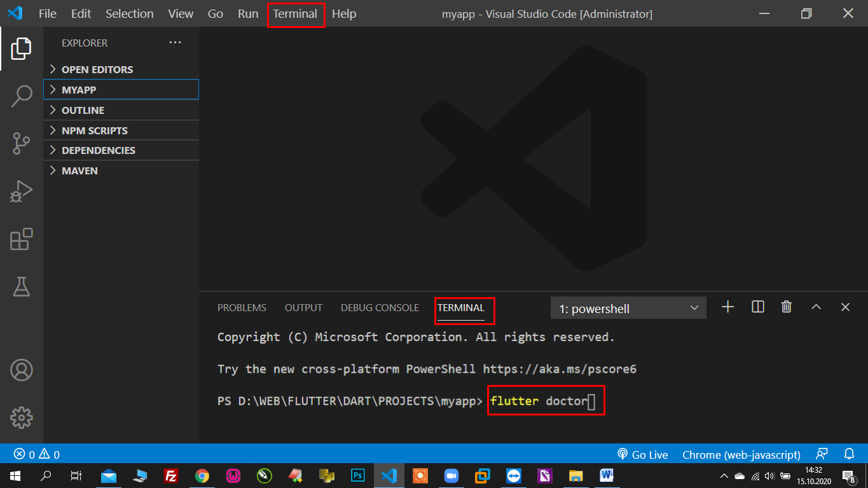Expand the MYAPP folder section

tap(79, 90)
